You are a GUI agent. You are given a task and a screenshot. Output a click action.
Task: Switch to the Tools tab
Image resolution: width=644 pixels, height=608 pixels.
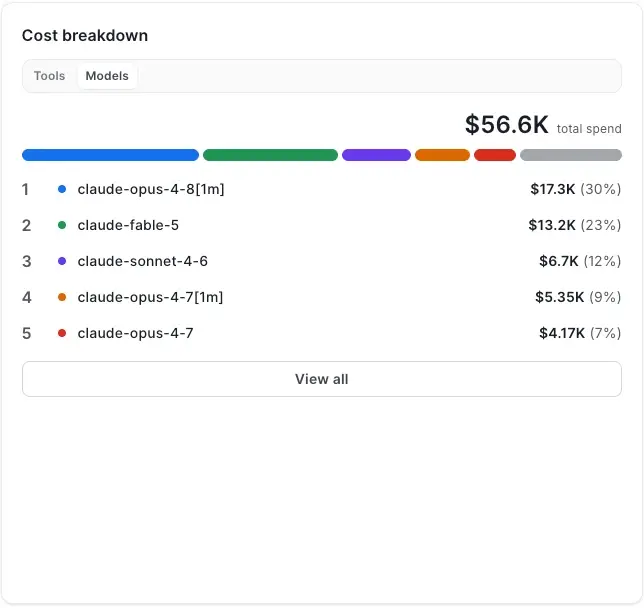pyautogui.click(x=49, y=76)
